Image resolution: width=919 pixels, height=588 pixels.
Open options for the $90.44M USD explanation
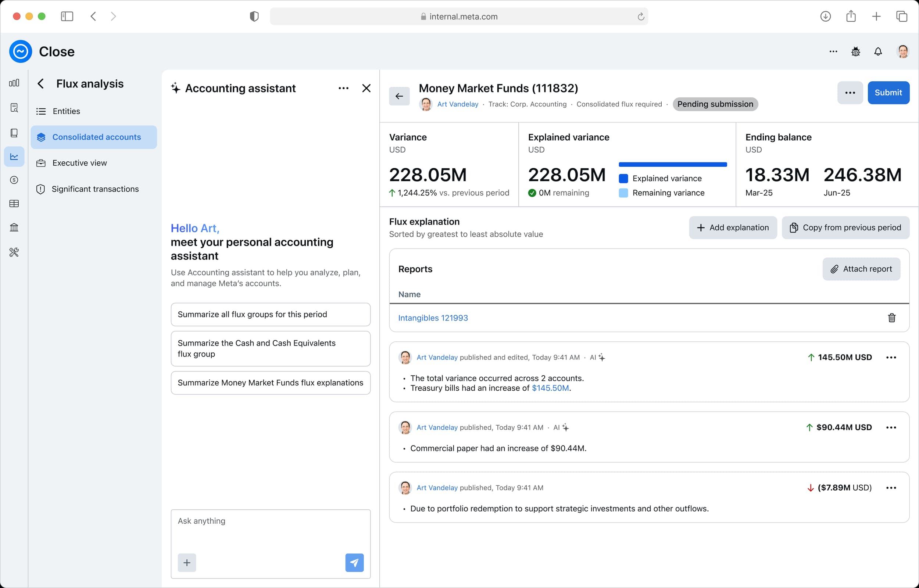891,427
